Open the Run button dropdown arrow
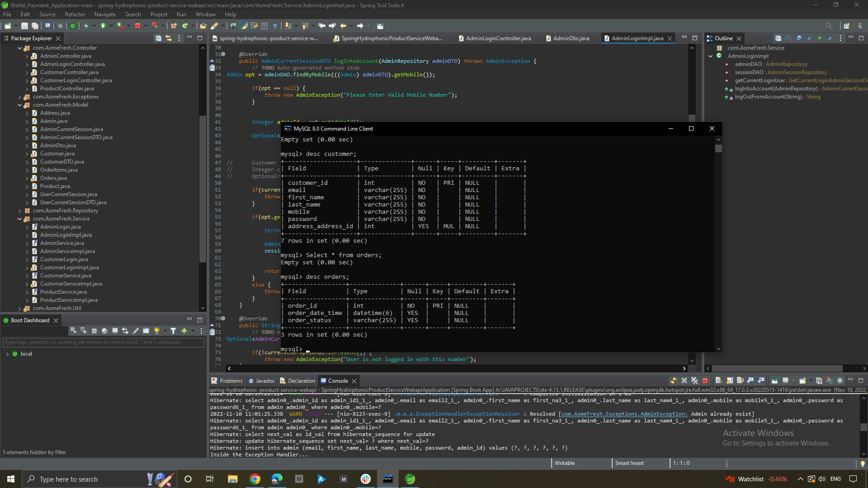 pyautogui.click(x=111, y=26)
